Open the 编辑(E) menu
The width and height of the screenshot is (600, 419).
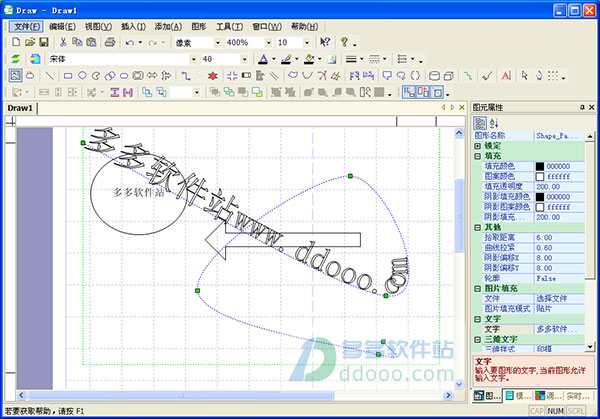pyautogui.click(x=62, y=26)
